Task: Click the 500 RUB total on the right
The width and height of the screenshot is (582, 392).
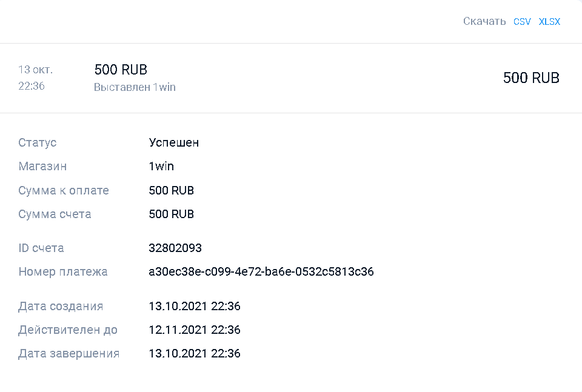Action: pyautogui.click(x=531, y=78)
